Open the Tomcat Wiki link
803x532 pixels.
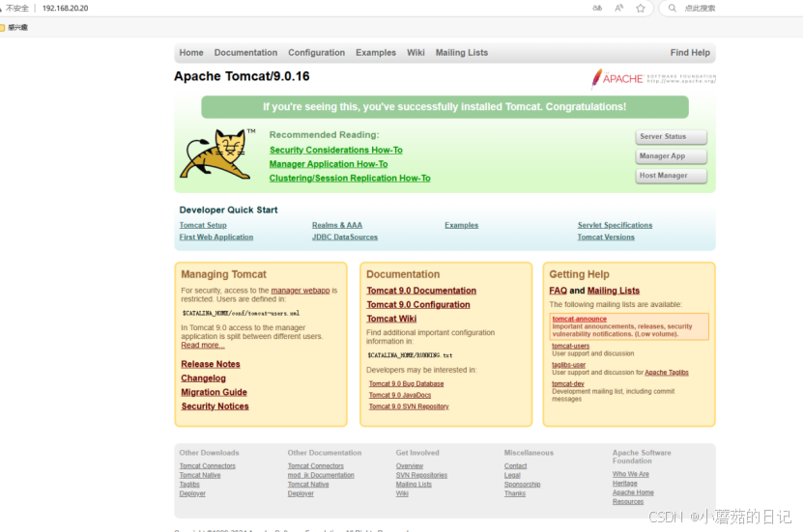pyautogui.click(x=391, y=319)
